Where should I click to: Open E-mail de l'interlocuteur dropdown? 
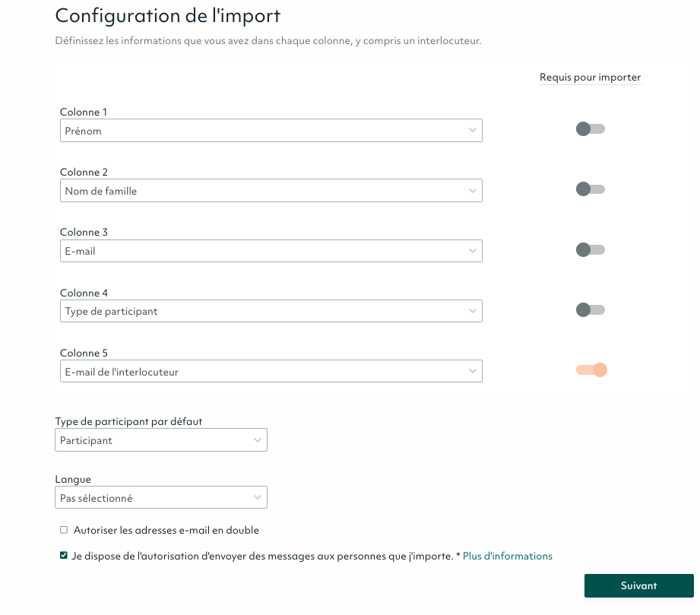(271, 372)
